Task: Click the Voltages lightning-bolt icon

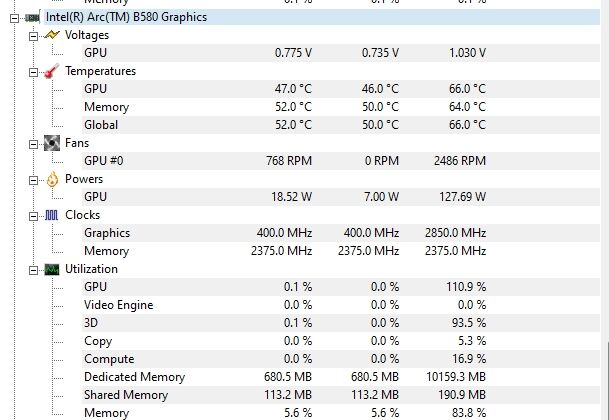Action: pos(52,35)
